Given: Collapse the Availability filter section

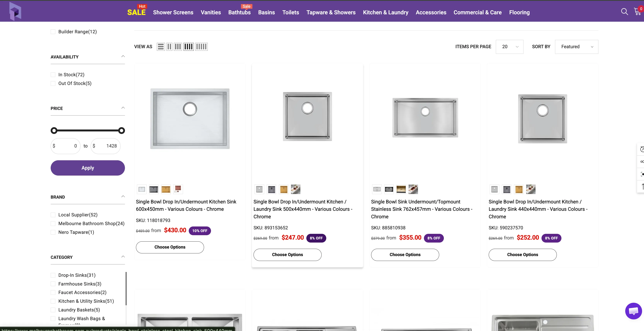Looking at the screenshot, I should (x=123, y=57).
